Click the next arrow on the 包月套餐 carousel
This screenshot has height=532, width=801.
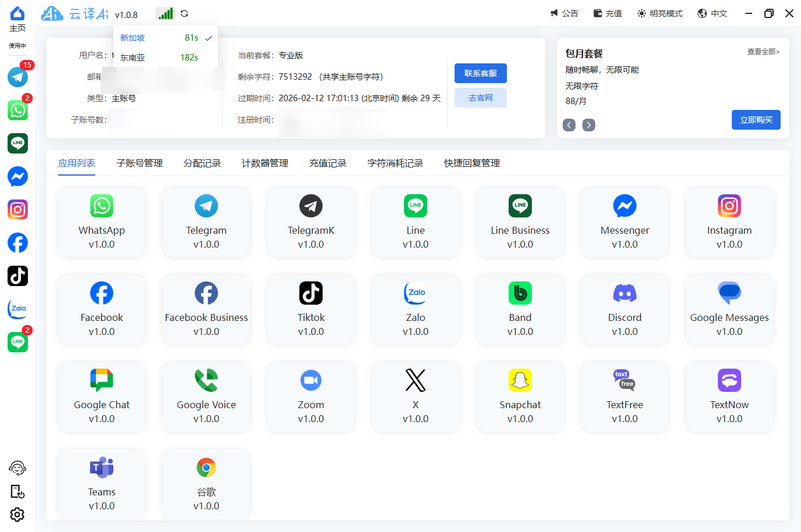(588, 124)
